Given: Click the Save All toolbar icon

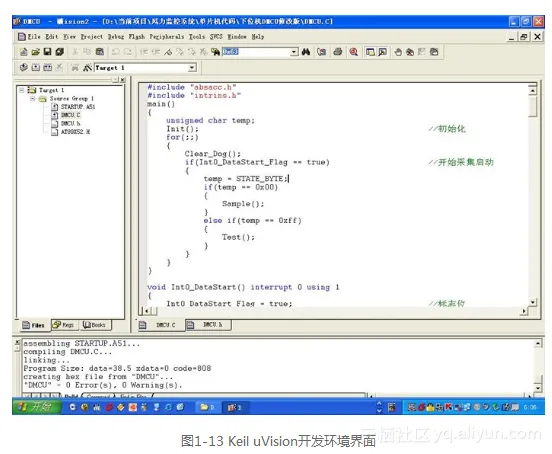Looking at the screenshot, I should [59, 52].
